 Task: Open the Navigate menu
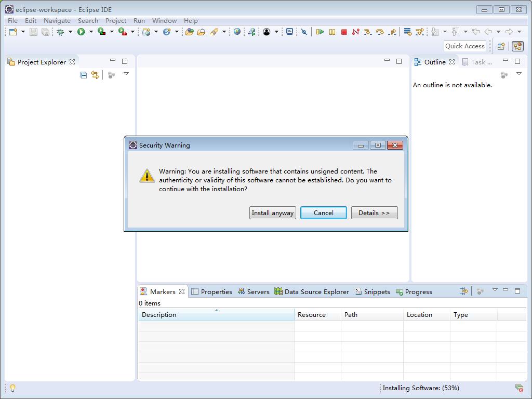point(57,21)
